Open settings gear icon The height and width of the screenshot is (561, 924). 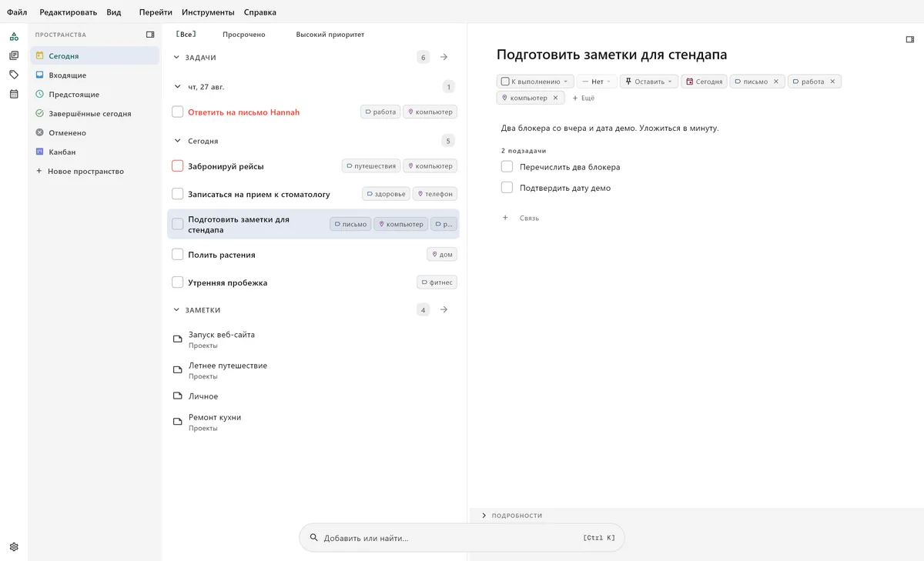[x=14, y=547]
